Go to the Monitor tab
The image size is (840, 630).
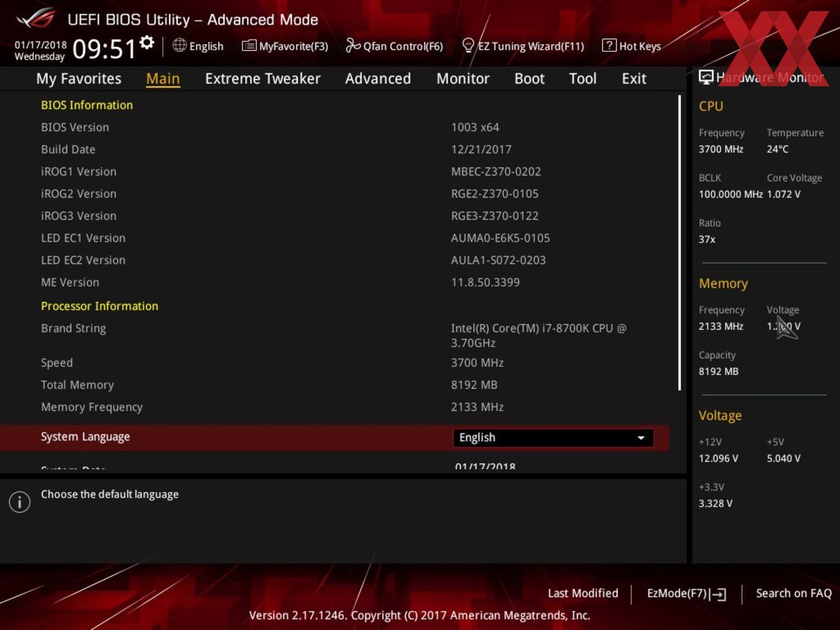tap(463, 78)
